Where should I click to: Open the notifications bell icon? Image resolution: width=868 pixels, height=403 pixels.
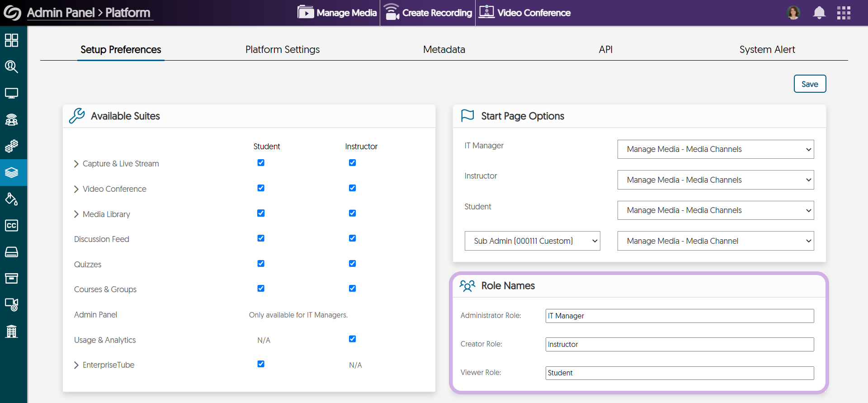[819, 13]
